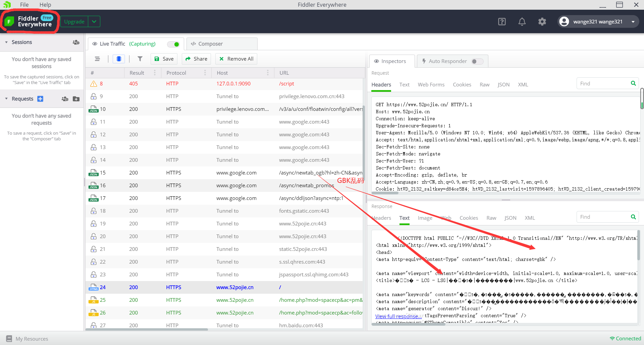Add new request with plus icon

(40, 99)
